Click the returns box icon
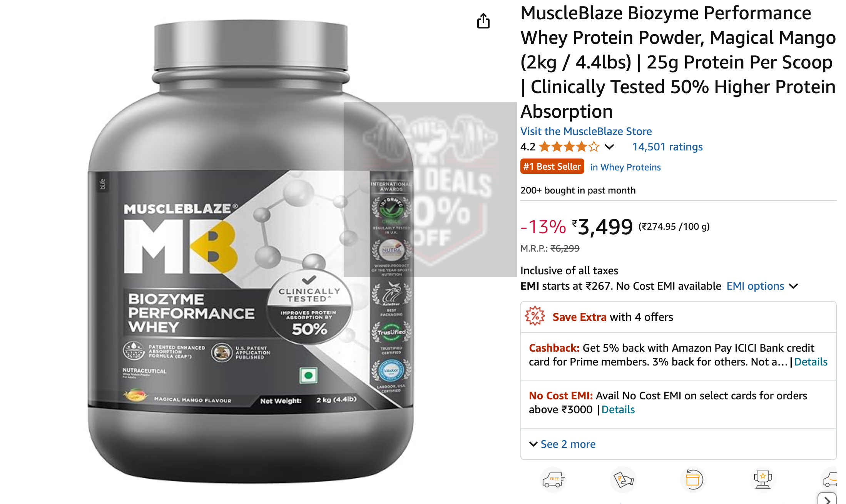The height and width of the screenshot is (504, 846). pos(693,479)
